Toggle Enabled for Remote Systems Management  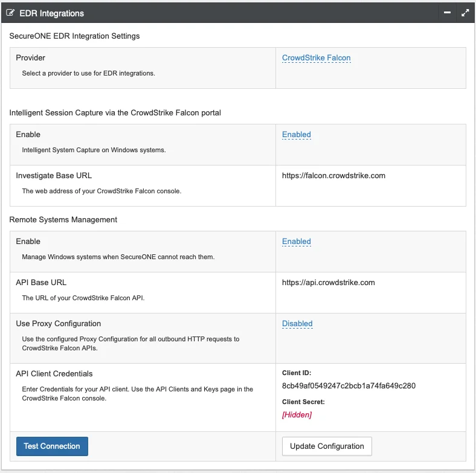click(296, 242)
